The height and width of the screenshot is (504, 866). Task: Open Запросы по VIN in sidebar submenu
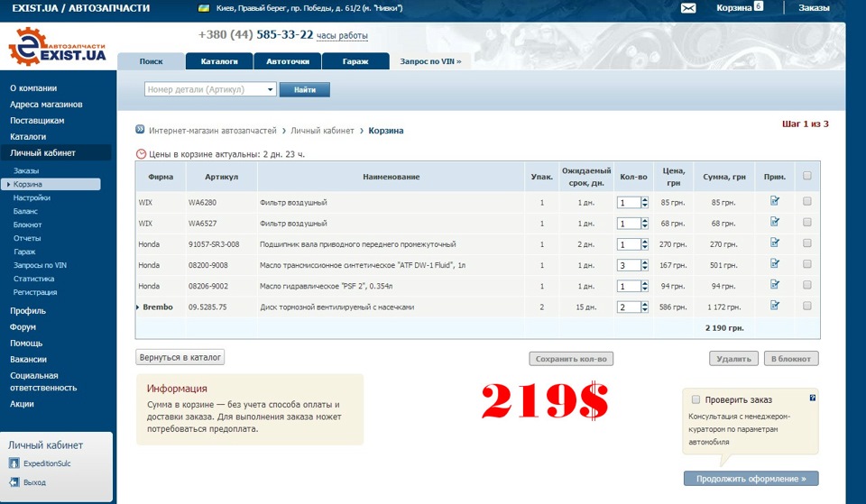tap(40, 265)
